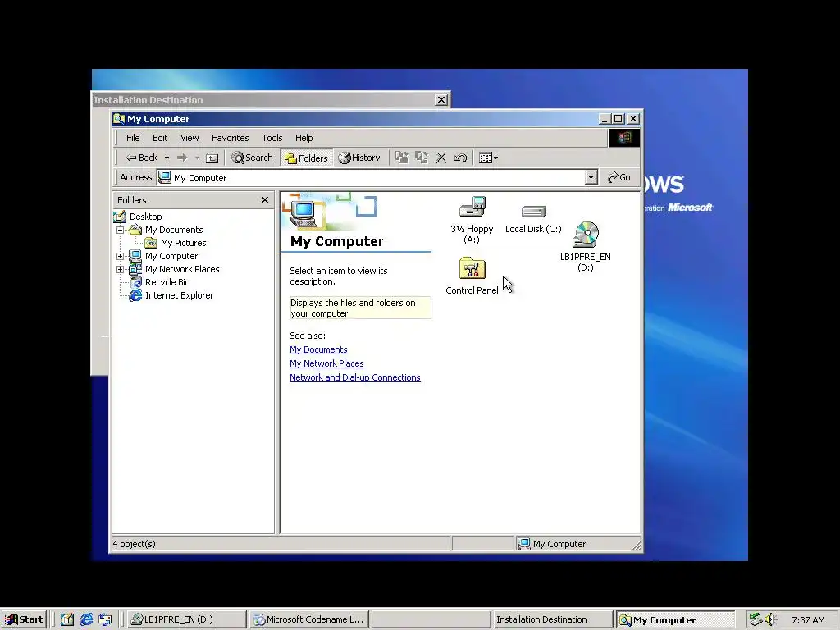Switch to LB1PFRE_EN (D:) taskbar button

tap(186, 619)
